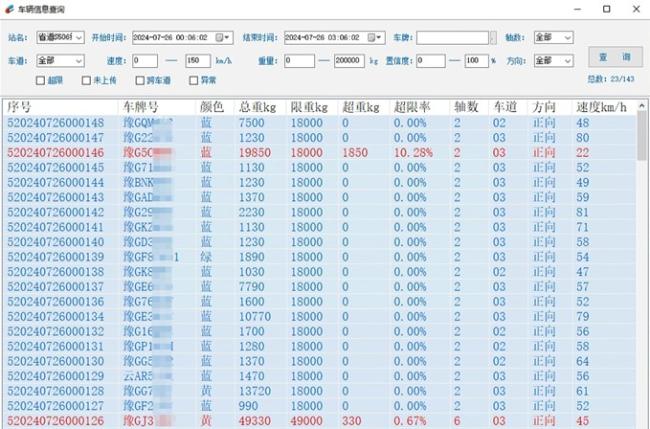Screen dimensions: 650x429
Task: Open the start time calendar picker
Action: coord(225,38)
